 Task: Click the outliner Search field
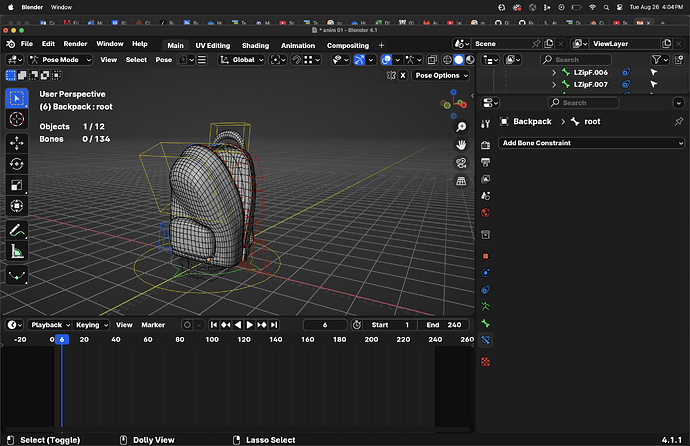pyautogui.click(x=576, y=60)
